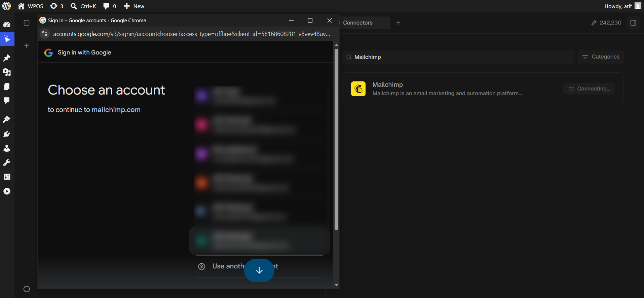This screenshot has height=298, width=644.
Task: Click the Connecting... button for Mailchimp
Action: click(x=589, y=89)
